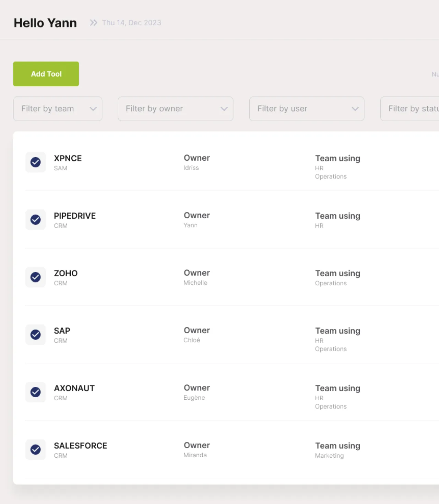Click the Operations team in AXONAUT row
The height and width of the screenshot is (504, 439).
point(331,406)
